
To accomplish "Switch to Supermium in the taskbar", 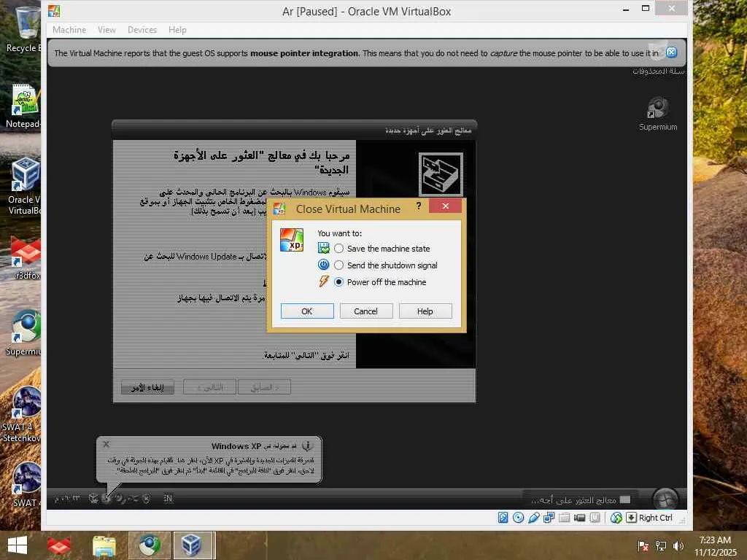I will [x=150, y=545].
